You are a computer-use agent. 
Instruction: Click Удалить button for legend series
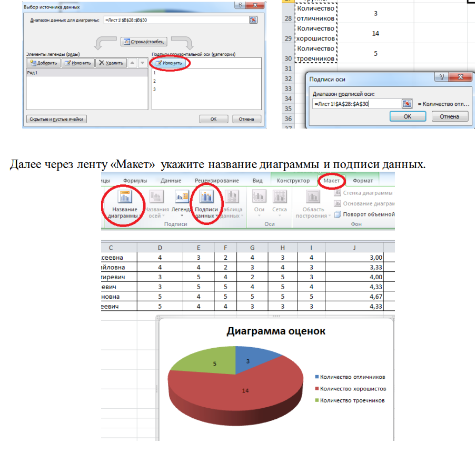pyautogui.click(x=110, y=63)
